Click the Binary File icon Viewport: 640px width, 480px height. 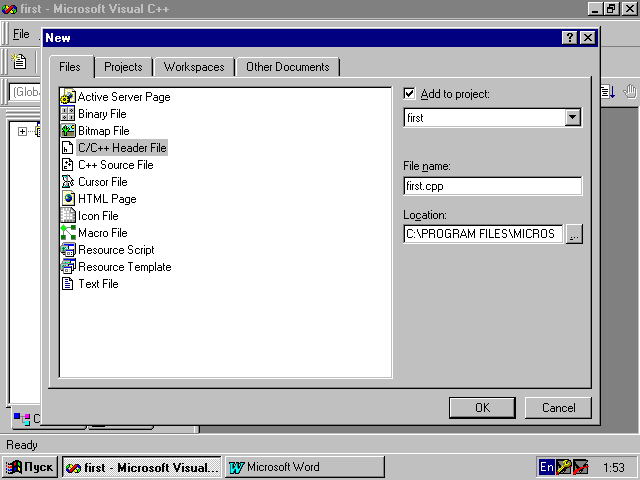[68, 113]
